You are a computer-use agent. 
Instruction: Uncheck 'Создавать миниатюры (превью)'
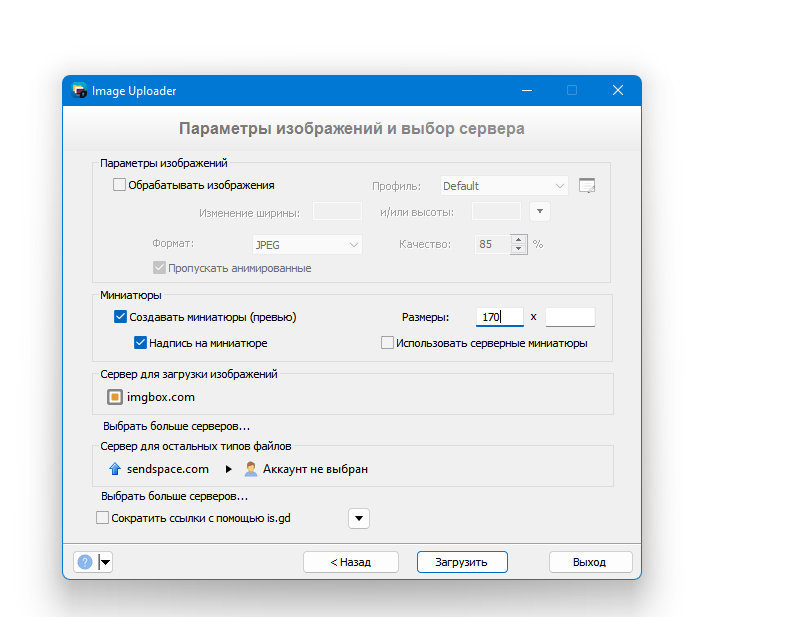point(120,317)
